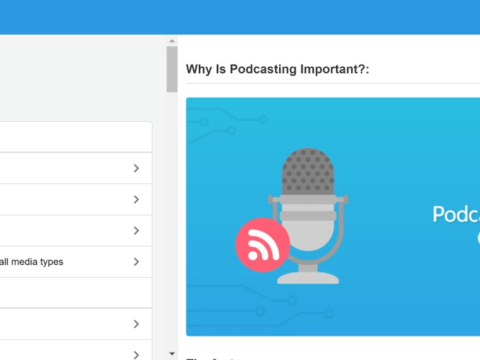Click the blue header bar
480x360 pixels.
tap(240, 17)
